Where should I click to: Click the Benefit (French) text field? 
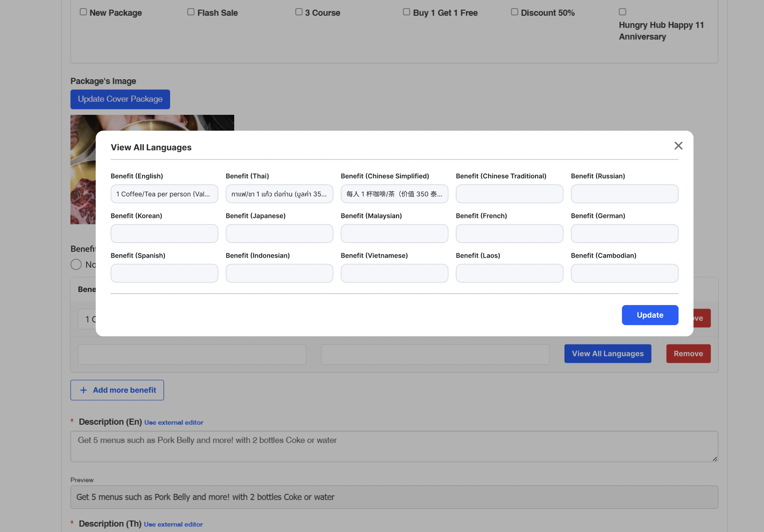point(509,234)
